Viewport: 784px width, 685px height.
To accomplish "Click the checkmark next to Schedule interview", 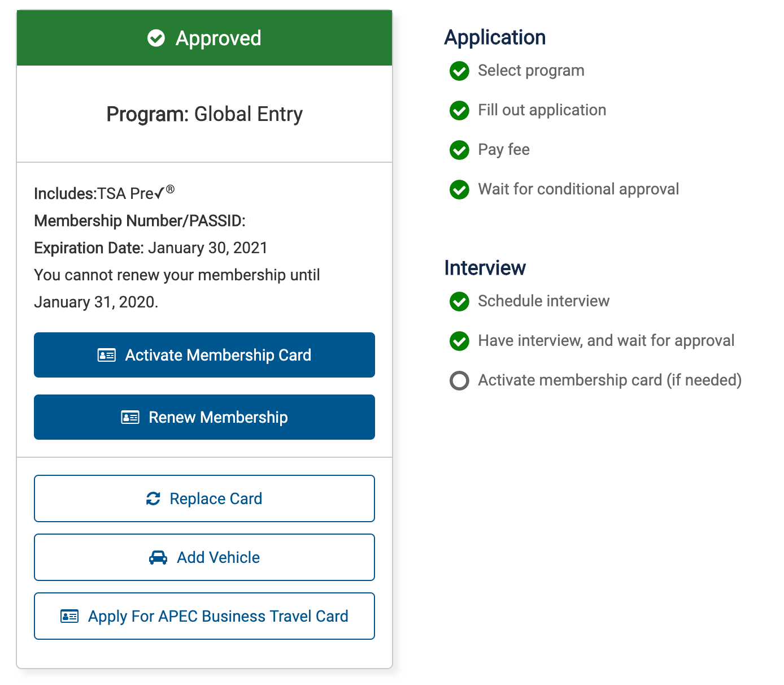I will click(459, 301).
